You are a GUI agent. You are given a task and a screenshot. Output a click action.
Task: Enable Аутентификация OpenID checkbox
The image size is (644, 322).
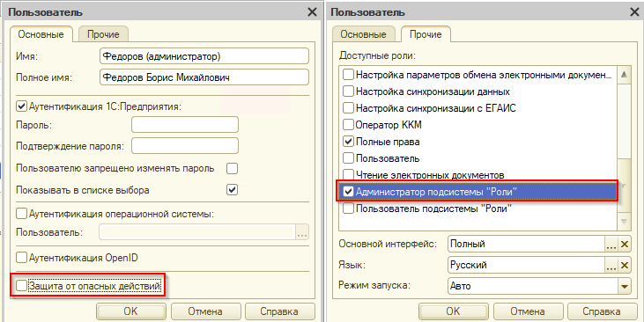pyautogui.click(x=20, y=258)
